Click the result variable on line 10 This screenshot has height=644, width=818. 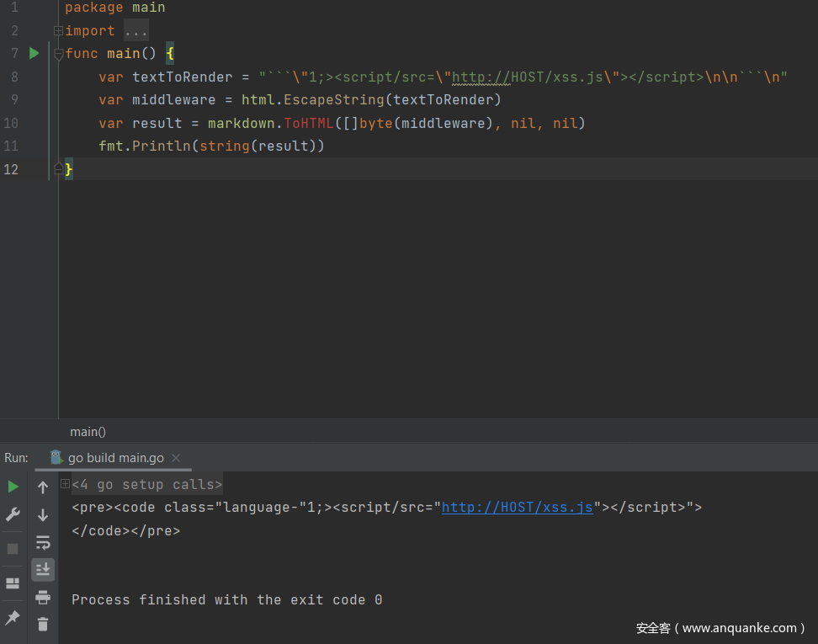click(157, 123)
